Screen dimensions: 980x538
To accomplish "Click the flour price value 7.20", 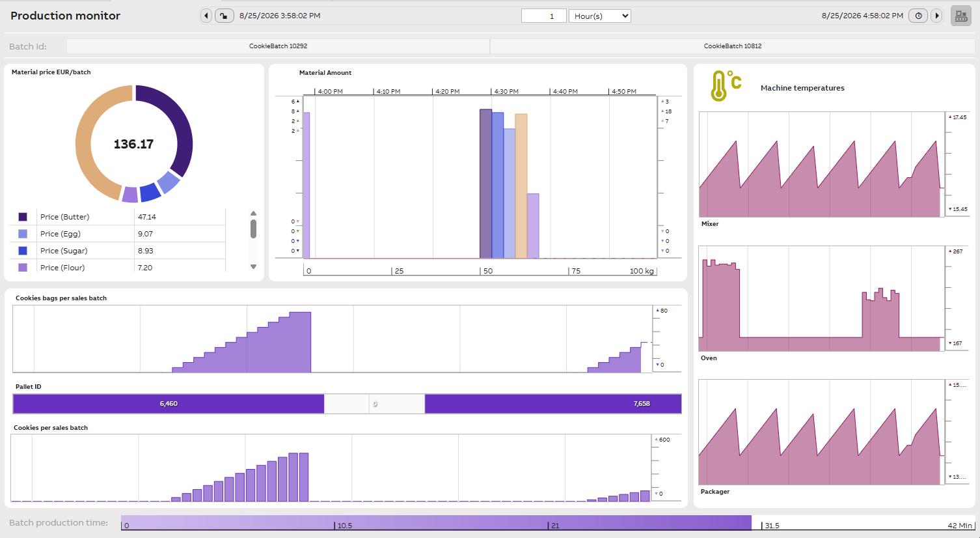I will [145, 268].
